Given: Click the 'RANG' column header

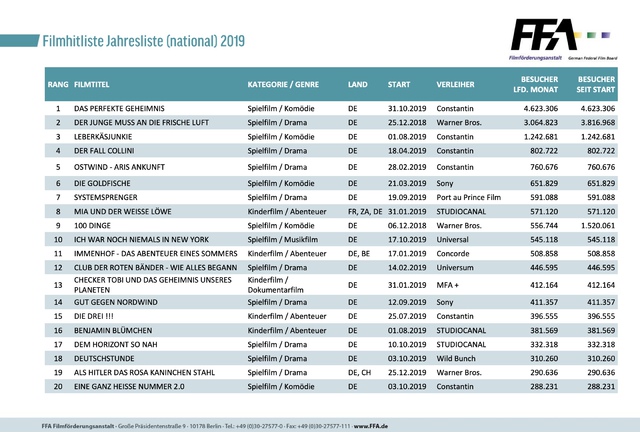Looking at the screenshot, I should click(58, 85).
